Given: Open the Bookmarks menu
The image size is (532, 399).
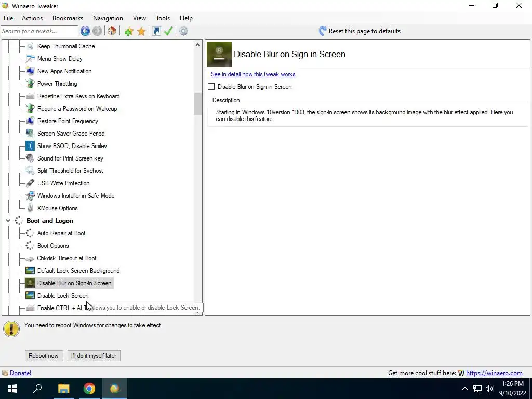Looking at the screenshot, I should [68, 18].
